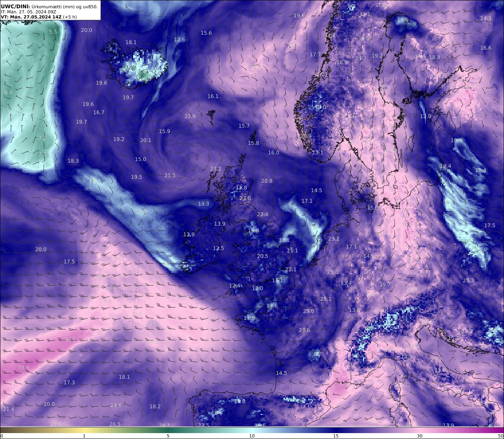
Task: Click the 20.1 map value
Action: 146,140
